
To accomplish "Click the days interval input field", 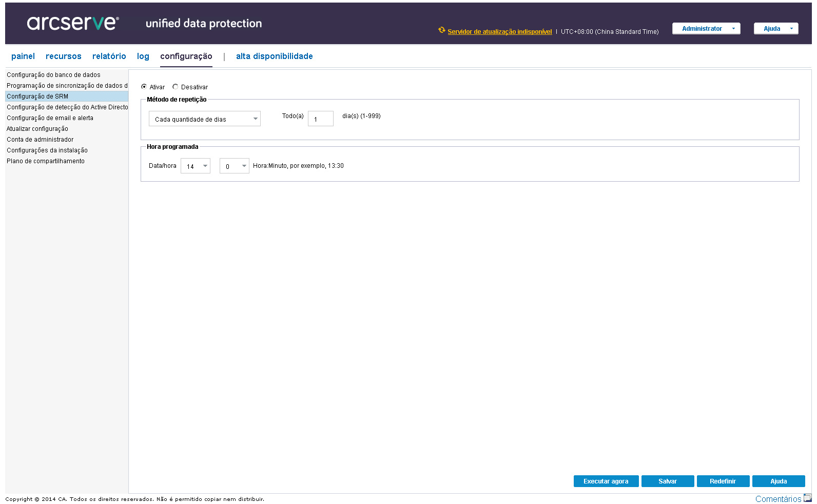I will pyautogui.click(x=321, y=119).
